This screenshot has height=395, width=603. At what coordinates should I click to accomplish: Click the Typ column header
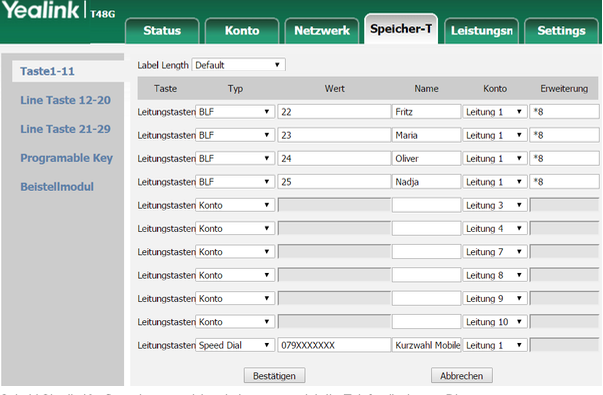click(x=235, y=88)
